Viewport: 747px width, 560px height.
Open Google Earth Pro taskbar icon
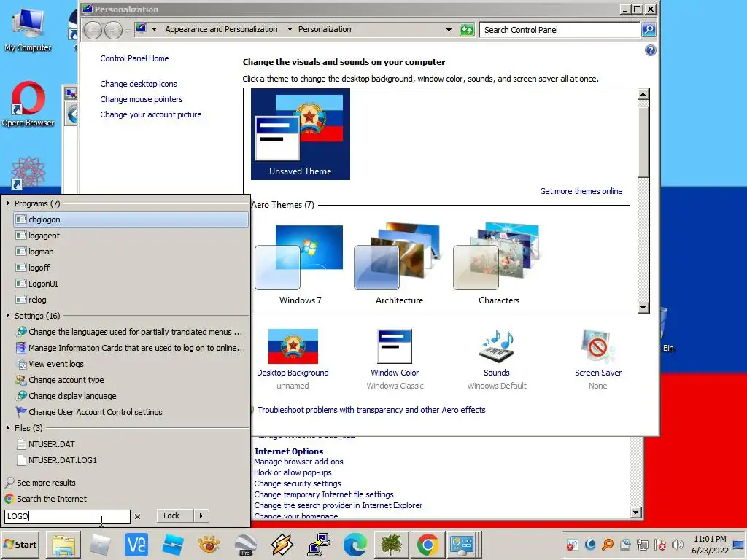pos(246,544)
